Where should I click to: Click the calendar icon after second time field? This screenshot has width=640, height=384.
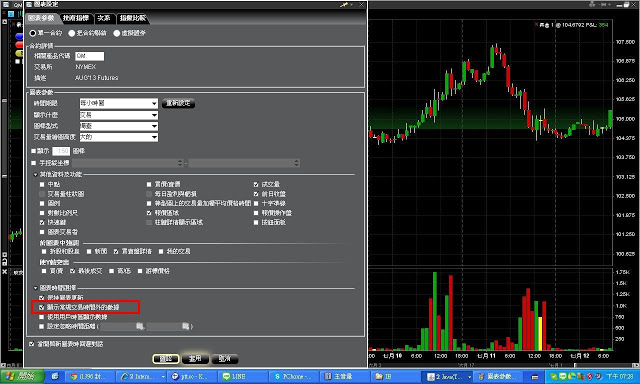click(x=185, y=326)
